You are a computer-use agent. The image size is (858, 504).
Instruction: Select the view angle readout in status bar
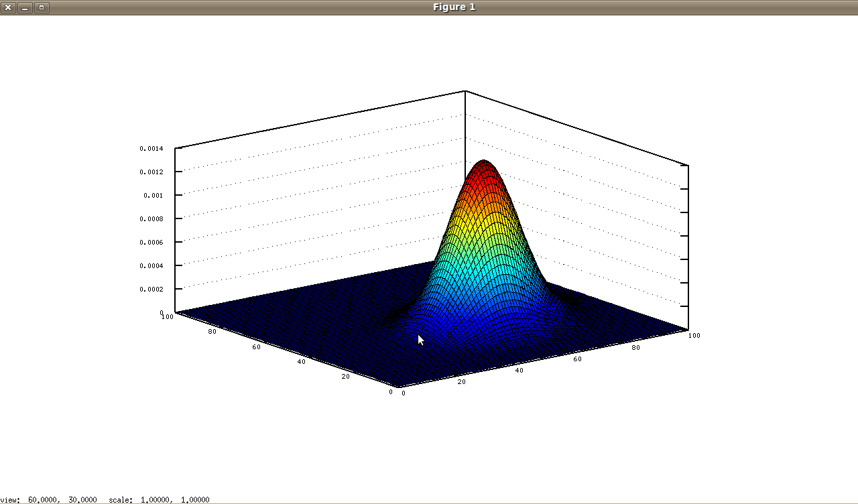(48, 500)
